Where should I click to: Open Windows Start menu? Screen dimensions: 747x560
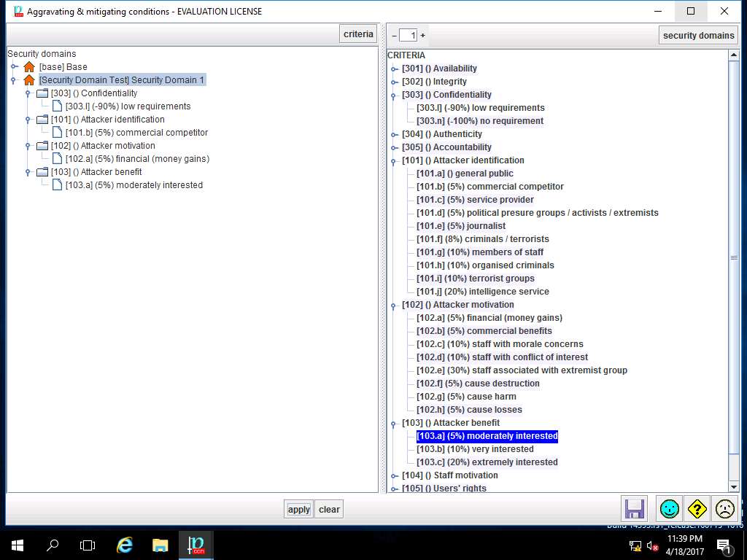18,545
